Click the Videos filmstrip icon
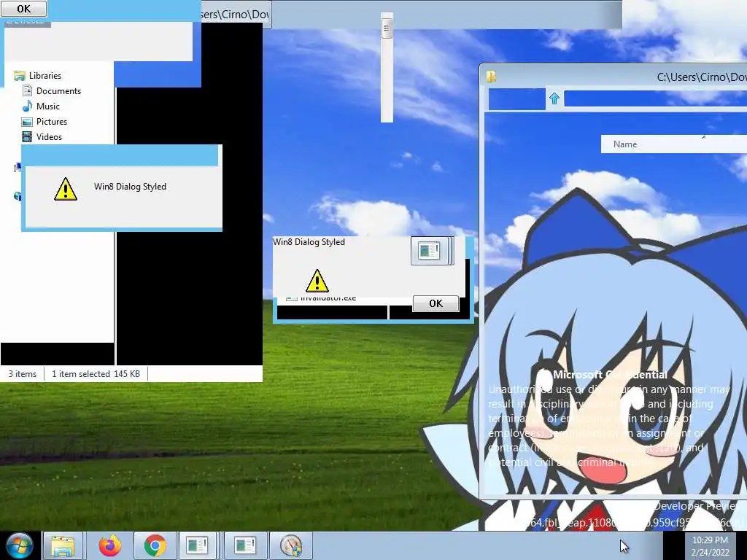 (27, 136)
